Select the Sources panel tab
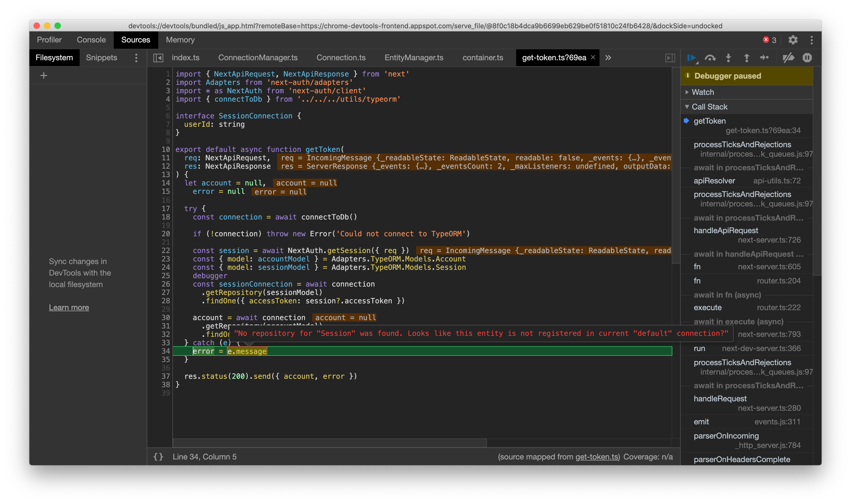 click(x=135, y=40)
